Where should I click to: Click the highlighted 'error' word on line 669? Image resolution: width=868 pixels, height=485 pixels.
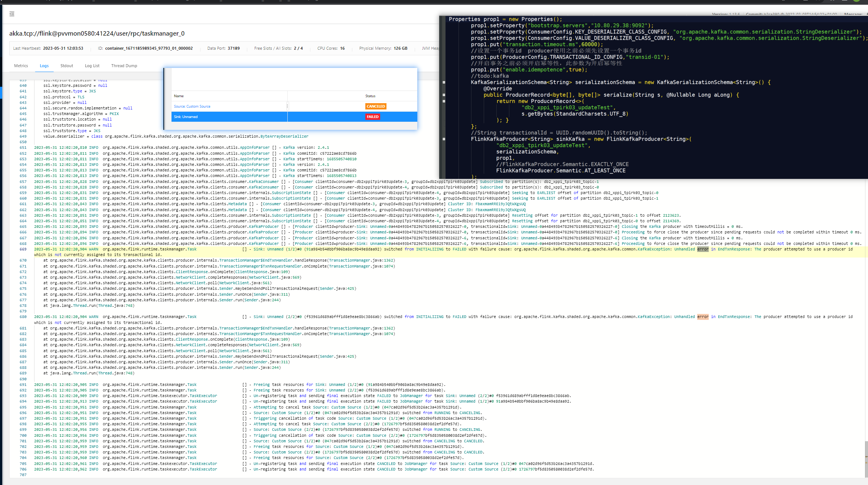tap(703, 249)
